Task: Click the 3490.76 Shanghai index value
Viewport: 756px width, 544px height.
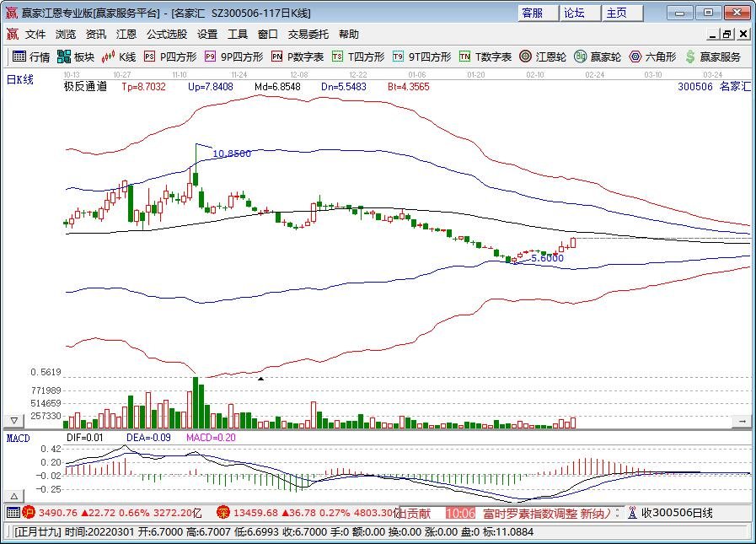Action: pyautogui.click(x=58, y=513)
